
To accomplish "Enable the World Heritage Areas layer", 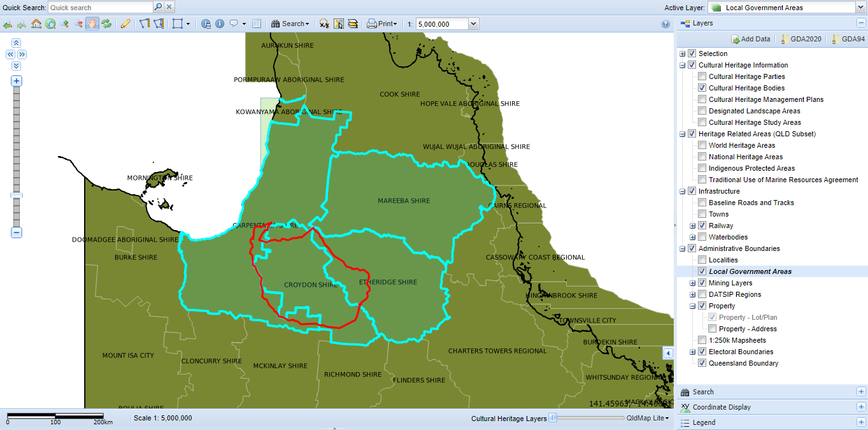I will click(702, 145).
